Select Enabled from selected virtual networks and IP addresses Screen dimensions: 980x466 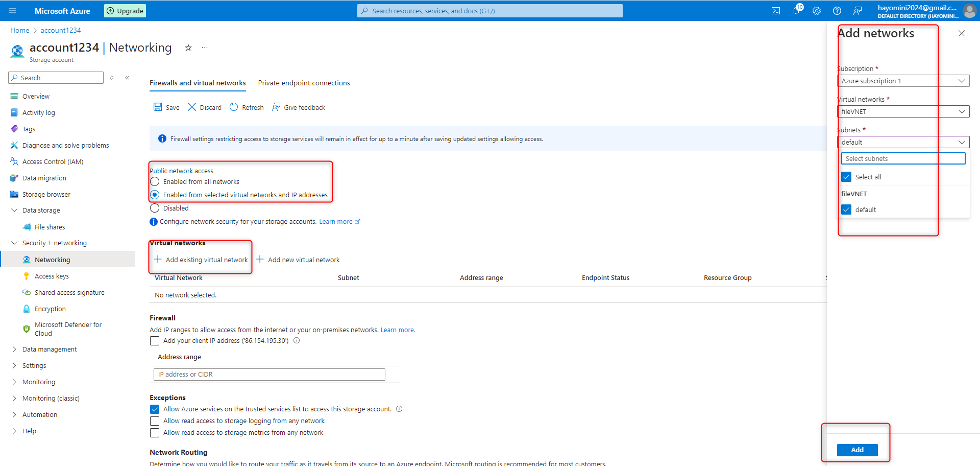point(155,195)
